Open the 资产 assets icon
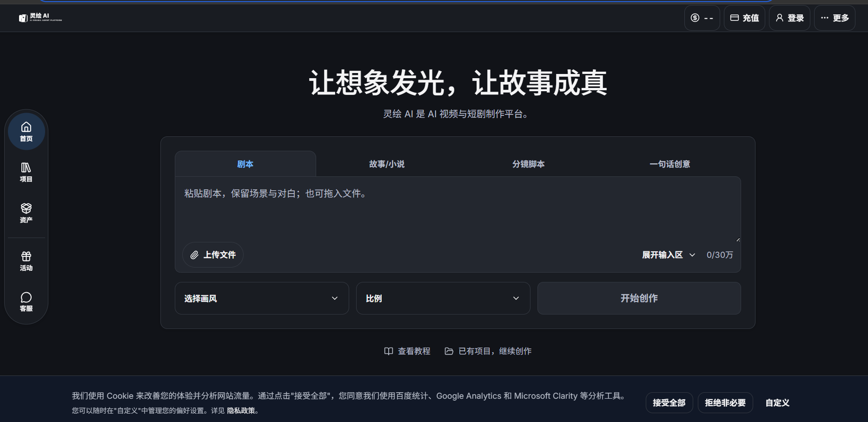The image size is (868, 422). [x=27, y=213]
